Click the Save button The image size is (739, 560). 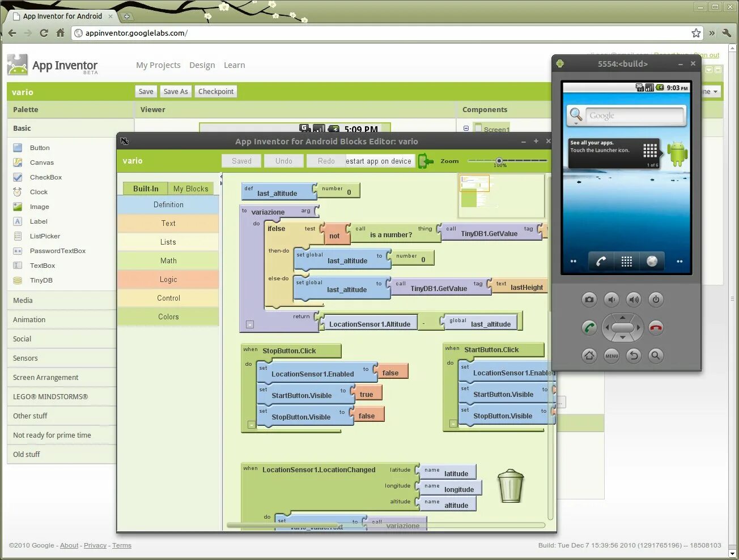click(x=146, y=92)
